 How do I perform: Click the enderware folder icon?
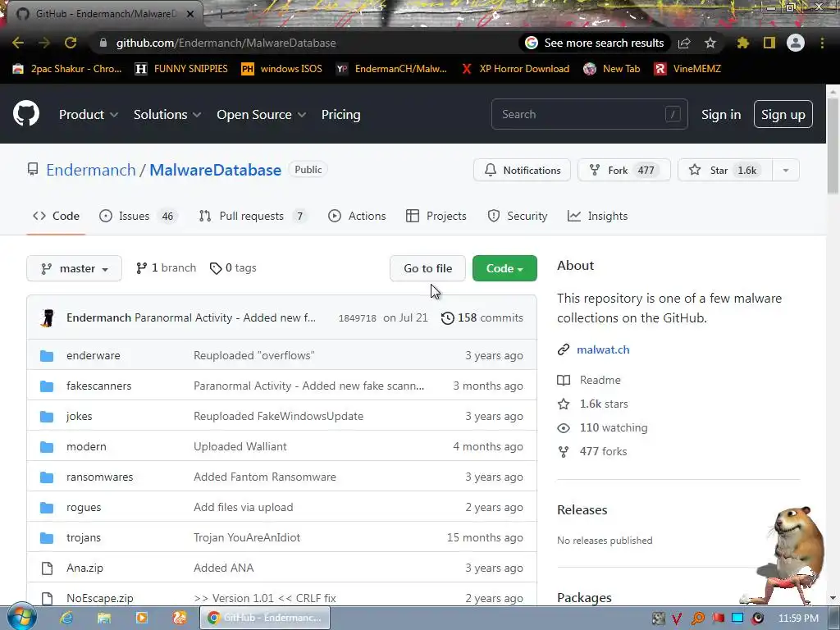[47, 356]
